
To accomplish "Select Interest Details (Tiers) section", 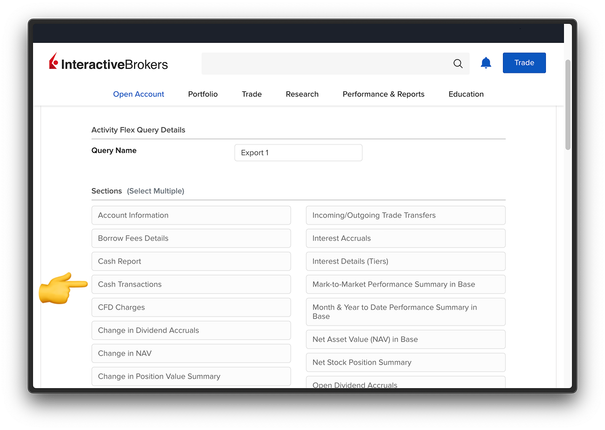I will pyautogui.click(x=406, y=261).
